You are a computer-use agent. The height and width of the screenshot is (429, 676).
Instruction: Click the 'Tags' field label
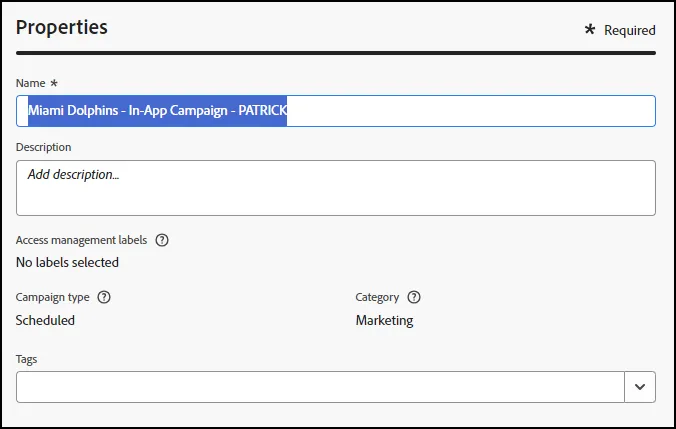coord(26,359)
